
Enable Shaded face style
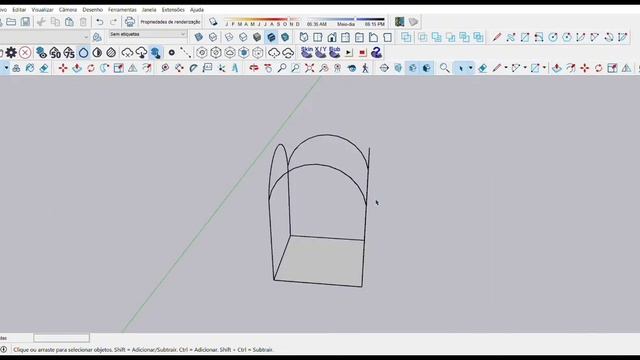point(257,37)
